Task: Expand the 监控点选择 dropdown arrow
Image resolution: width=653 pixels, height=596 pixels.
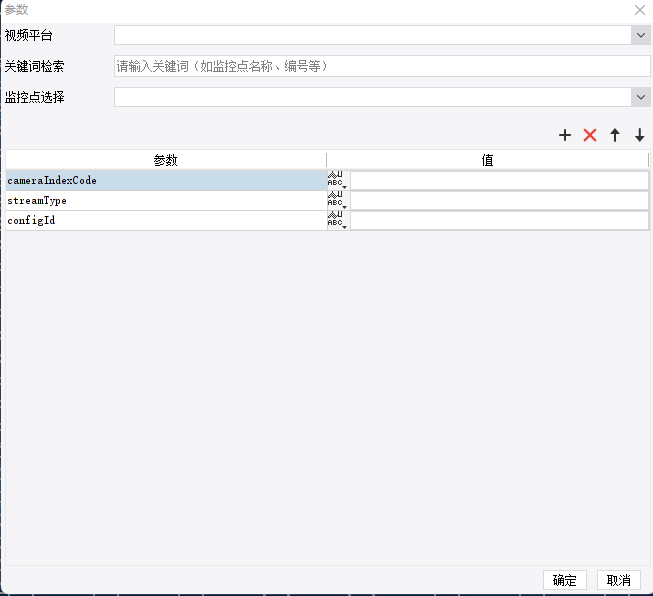Action: (x=641, y=97)
